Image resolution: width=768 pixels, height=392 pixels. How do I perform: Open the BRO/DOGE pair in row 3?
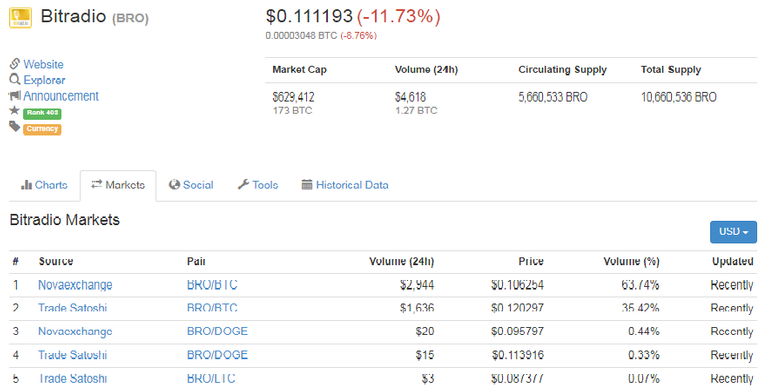coord(217,331)
